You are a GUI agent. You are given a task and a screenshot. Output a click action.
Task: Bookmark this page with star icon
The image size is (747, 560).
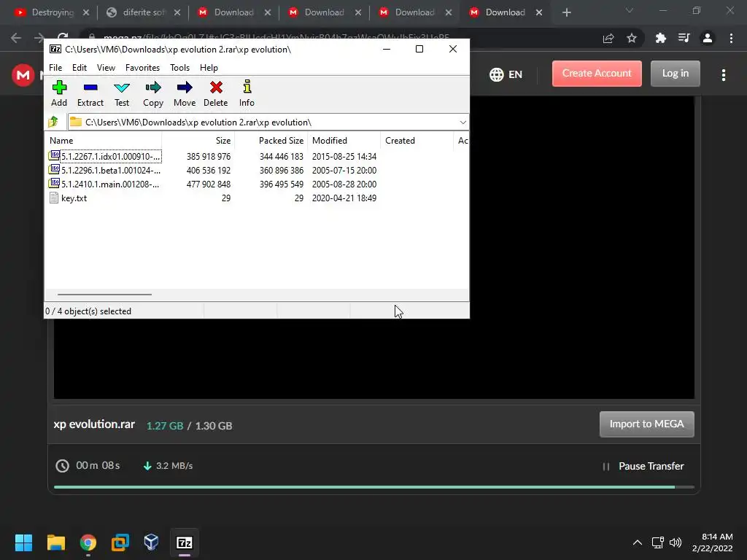[x=632, y=38]
